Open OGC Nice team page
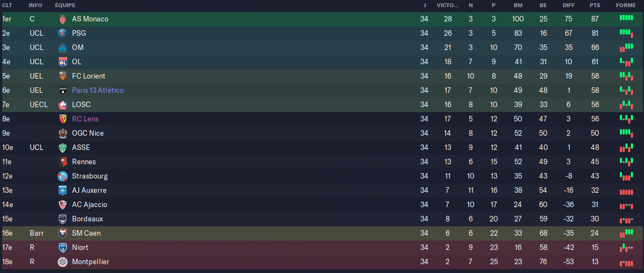 point(88,133)
